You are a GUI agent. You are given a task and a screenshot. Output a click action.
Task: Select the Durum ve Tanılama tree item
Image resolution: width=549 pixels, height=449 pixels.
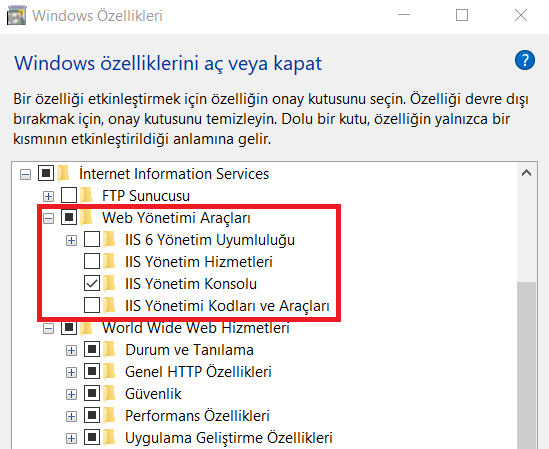[189, 350]
